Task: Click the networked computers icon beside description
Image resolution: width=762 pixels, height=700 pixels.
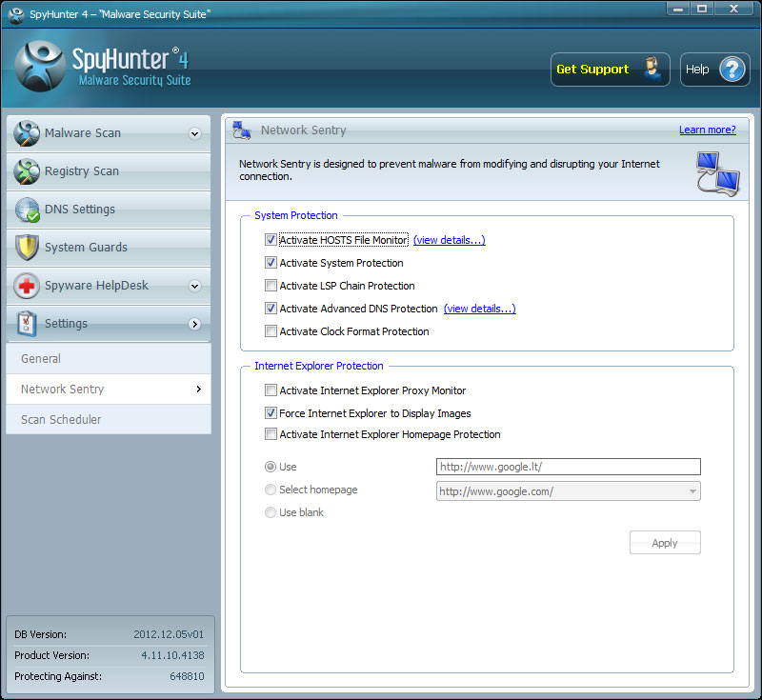Action: click(718, 174)
